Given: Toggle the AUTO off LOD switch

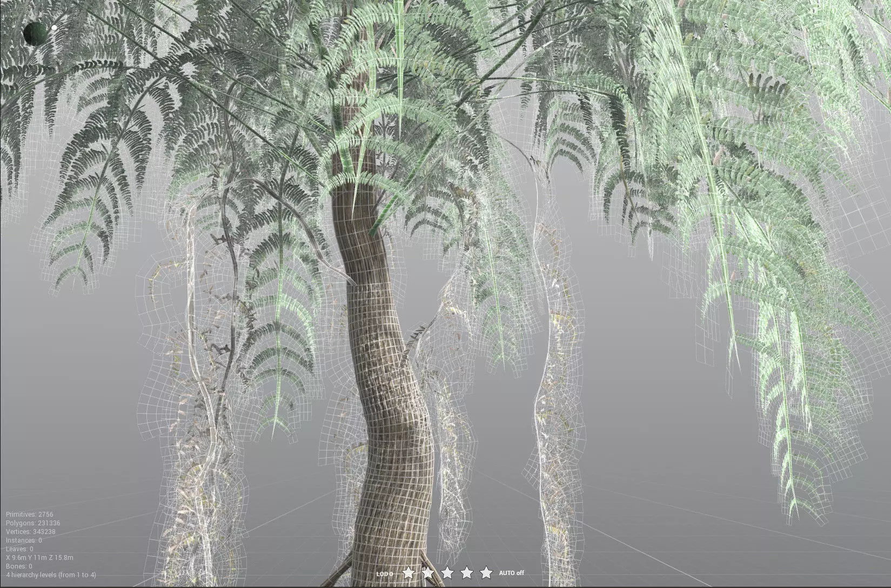Looking at the screenshot, I should pyautogui.click(x=511, y=573).
